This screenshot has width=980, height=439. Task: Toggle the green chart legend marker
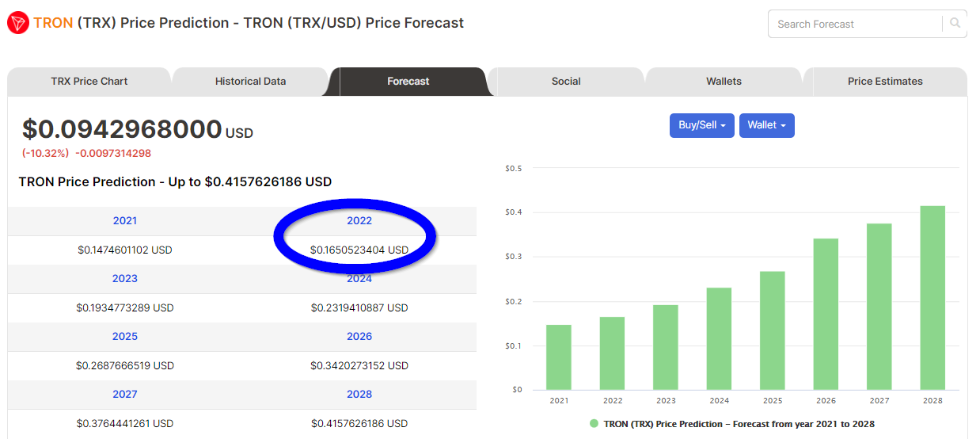pyautogui.click(x=594, y=424)
